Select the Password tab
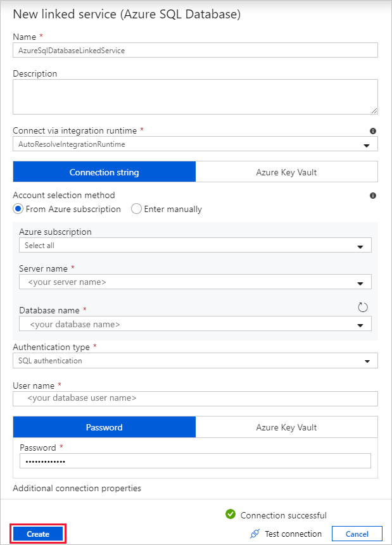The height and width of the screenshot is (545, 392). (x=104, y=427)
